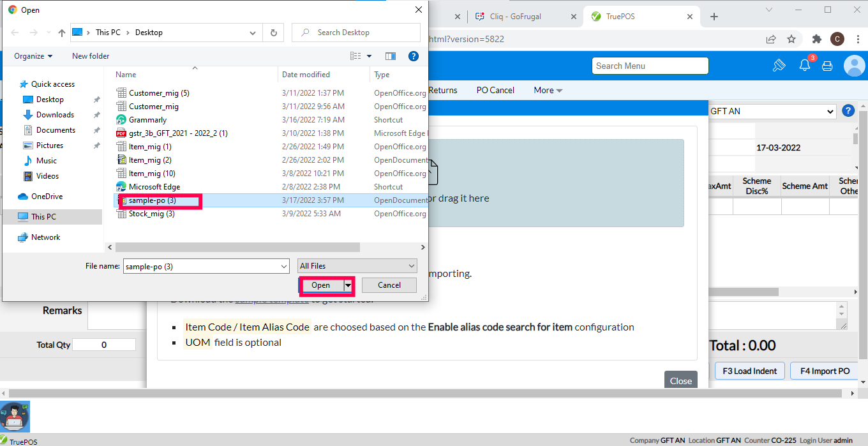Expand the Open button split arrow
Viewport: 868px width, 446px height.
coord(348,285)
